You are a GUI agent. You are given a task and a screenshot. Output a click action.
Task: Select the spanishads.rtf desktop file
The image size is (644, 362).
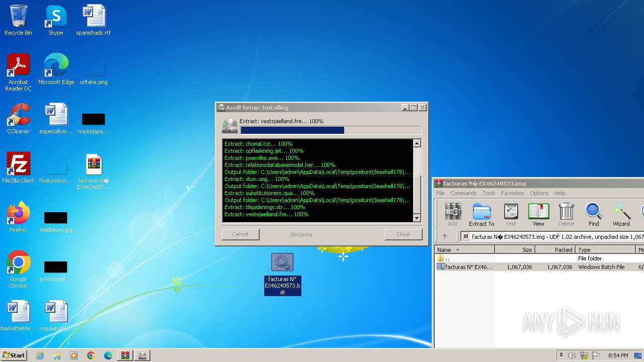94,20
